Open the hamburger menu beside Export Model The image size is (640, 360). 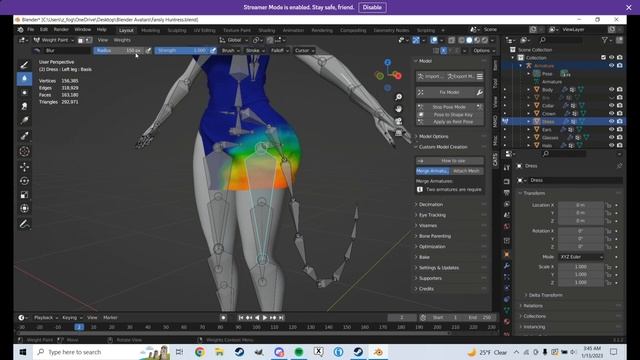[x=480, y=76]
